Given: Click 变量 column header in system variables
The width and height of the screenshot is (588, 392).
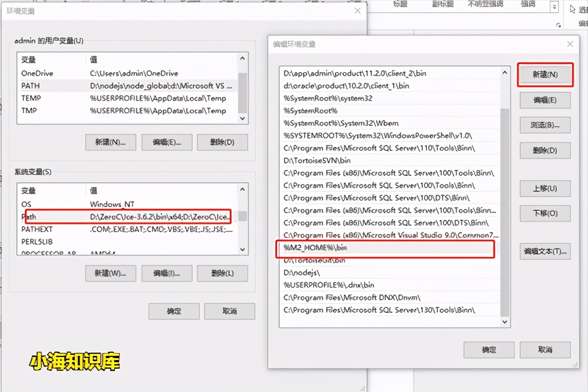Looking at the screenshot, I should [52, 190].
